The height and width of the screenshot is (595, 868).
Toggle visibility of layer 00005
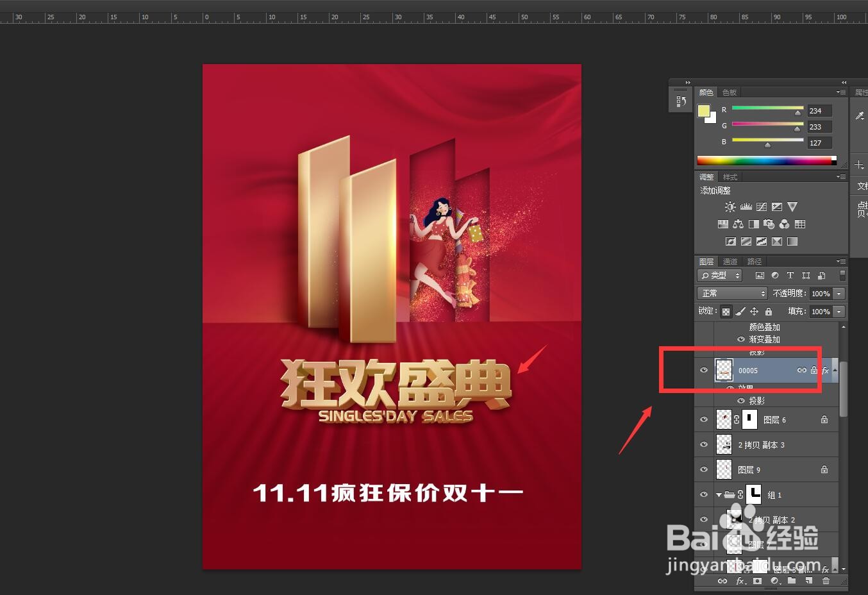(x=704, y=370)
